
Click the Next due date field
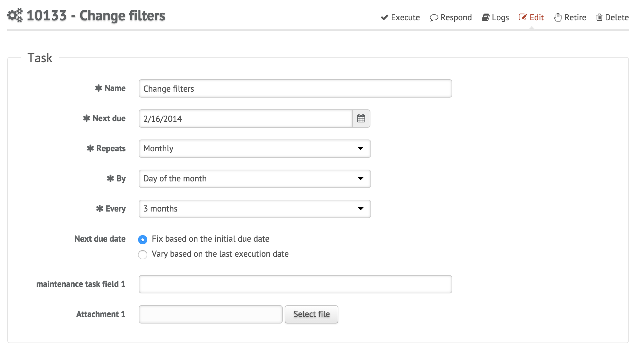coord(245,119)
